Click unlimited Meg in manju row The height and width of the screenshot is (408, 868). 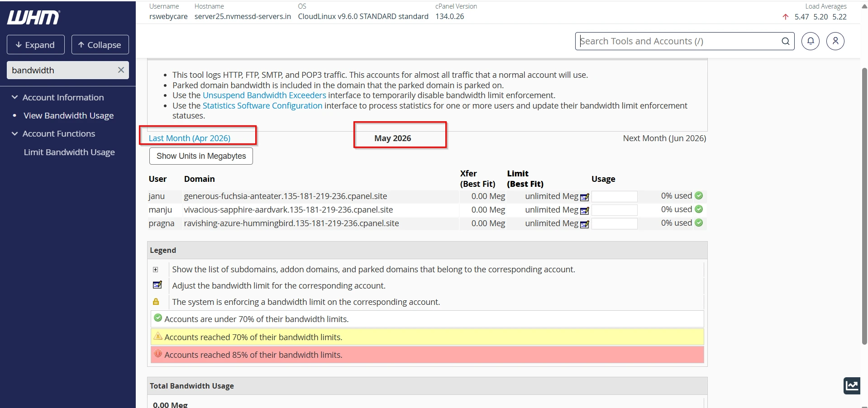point(552,209)
